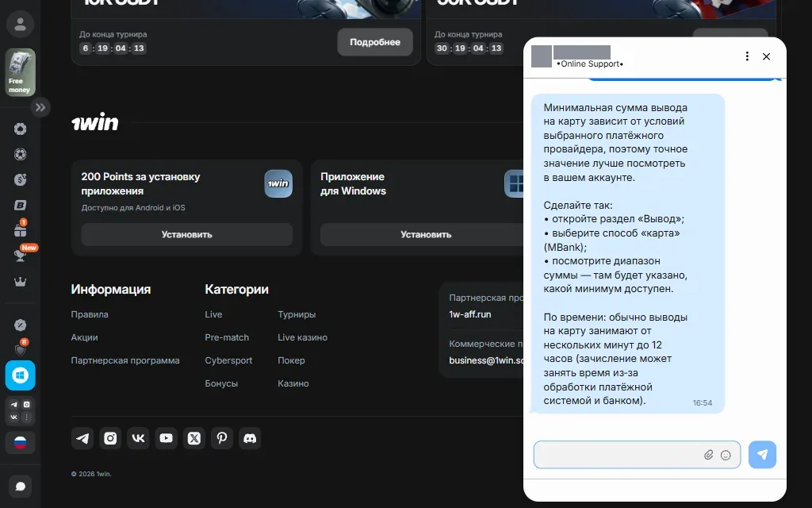Open the Instagram footer icon
Screen dimensions: 812x508
pos(110,438)
